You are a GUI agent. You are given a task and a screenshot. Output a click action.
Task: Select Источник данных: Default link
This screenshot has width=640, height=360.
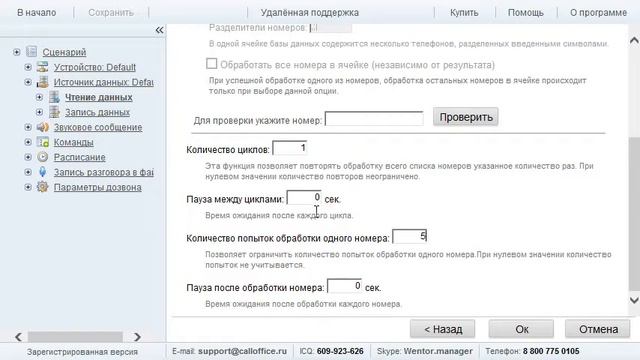click(x=104, y=82)
